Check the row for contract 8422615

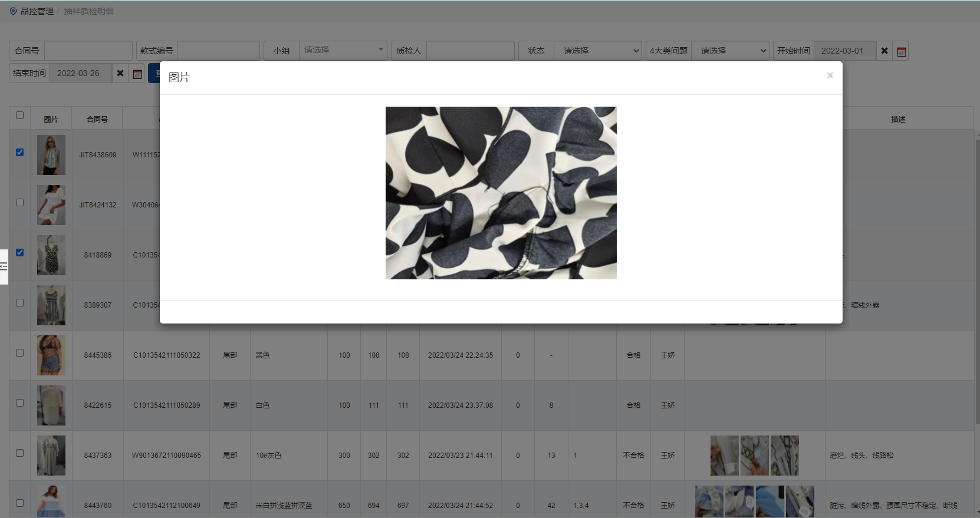[19, 403]
